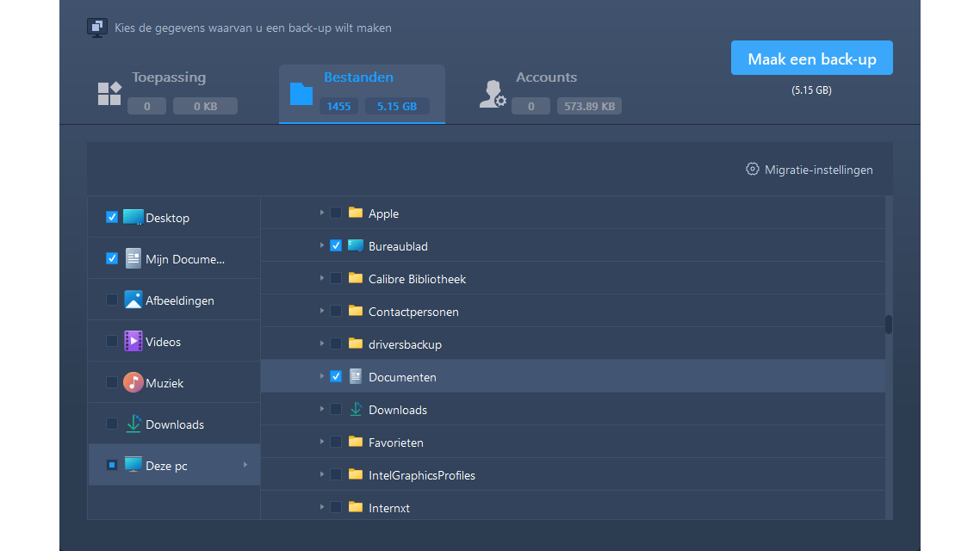
Task: Uncheck the Desktop checkbox in sidebar
Action: coord(112,218)
